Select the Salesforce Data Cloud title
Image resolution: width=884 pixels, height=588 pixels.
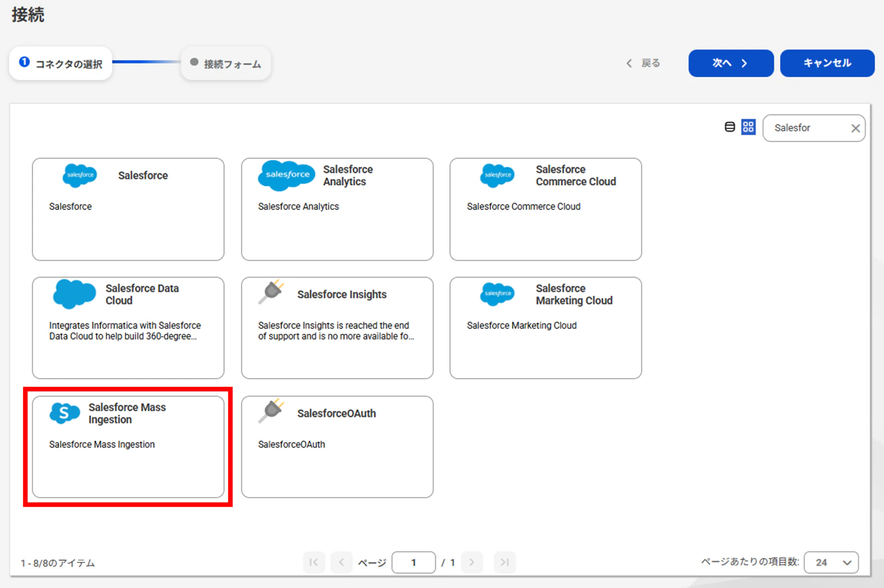pos(142,294)
